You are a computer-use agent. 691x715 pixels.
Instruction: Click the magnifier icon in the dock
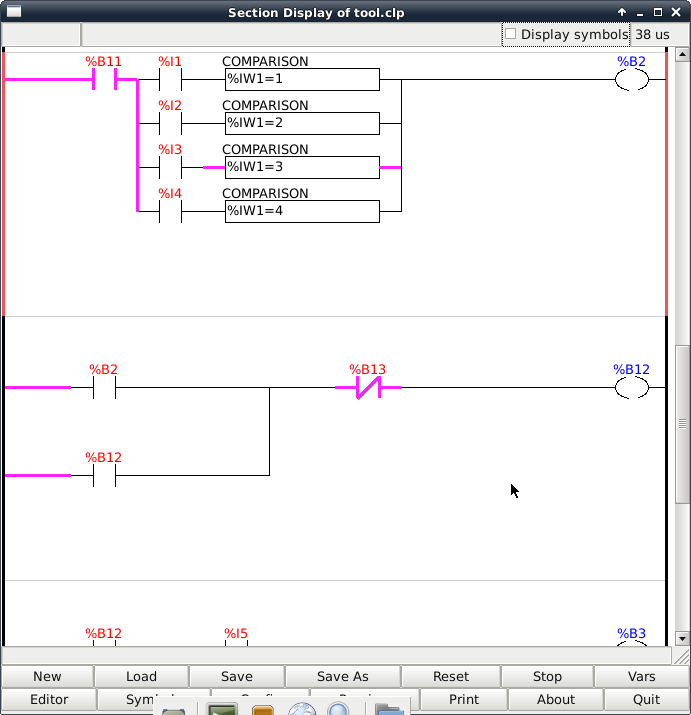pyautogui.click(x=338, y=709)
